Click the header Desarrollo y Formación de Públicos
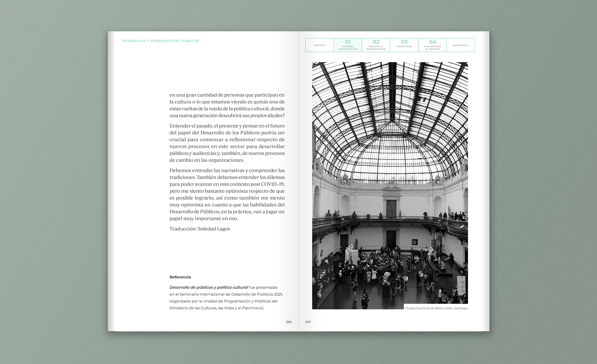 160,41
